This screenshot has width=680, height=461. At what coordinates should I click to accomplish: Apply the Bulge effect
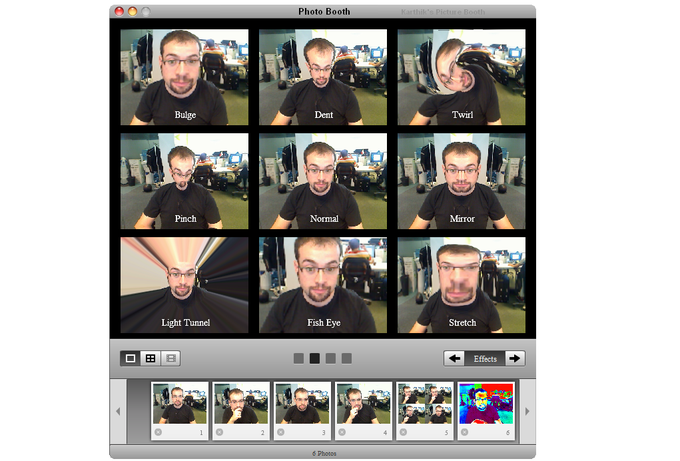[185, 77]
